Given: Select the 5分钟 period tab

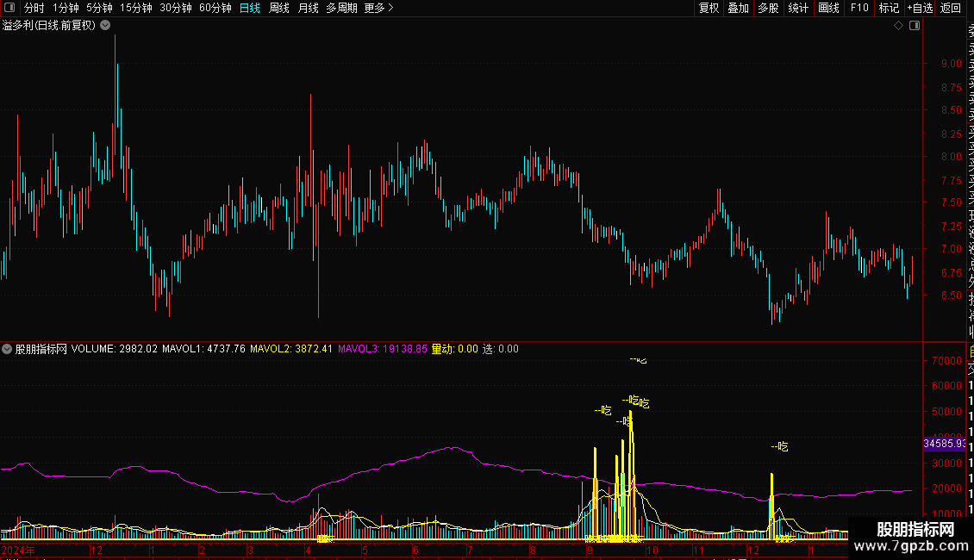Looking at the screenshot, I should coord(99,8).
